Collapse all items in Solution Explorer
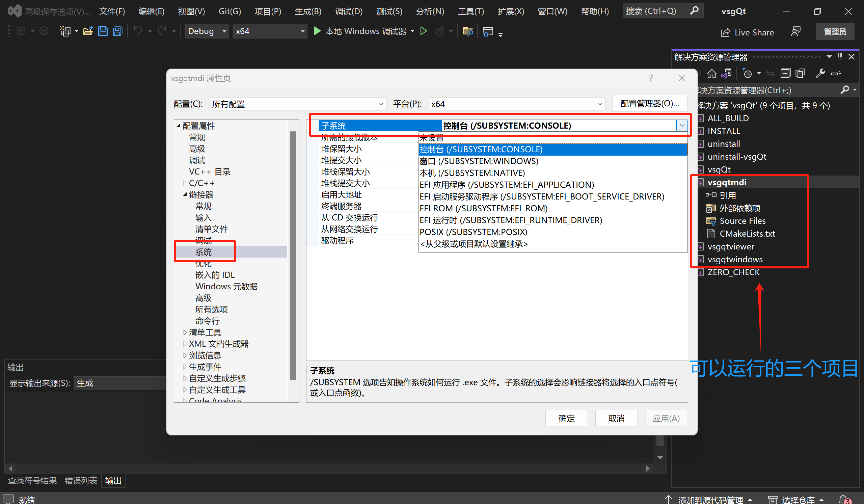The image size is (864, 504). pyautogui.click(x=785, y=73)
